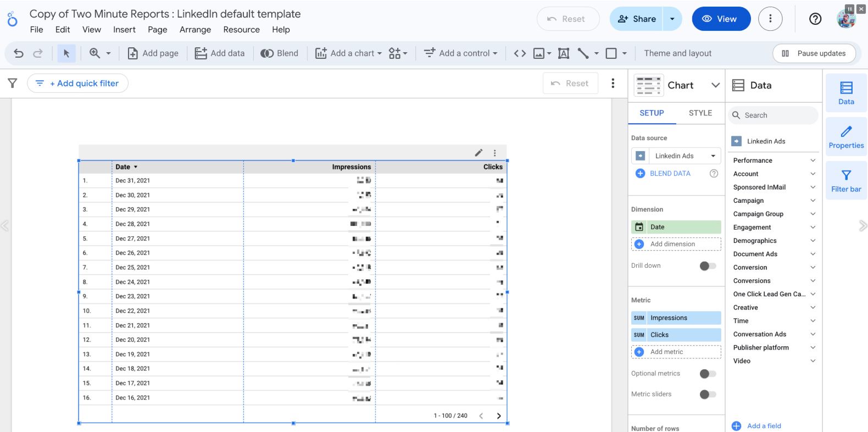868x432 pixels.
Task: Click the embed URL code icon
Action: click(x=520, y=53)
